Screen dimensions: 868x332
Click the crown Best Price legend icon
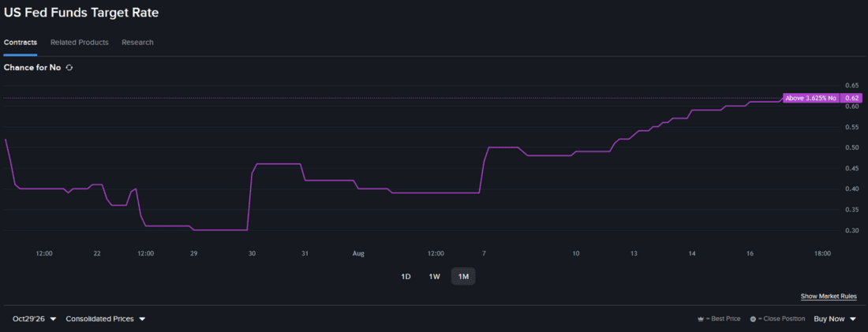click(702, 319)
